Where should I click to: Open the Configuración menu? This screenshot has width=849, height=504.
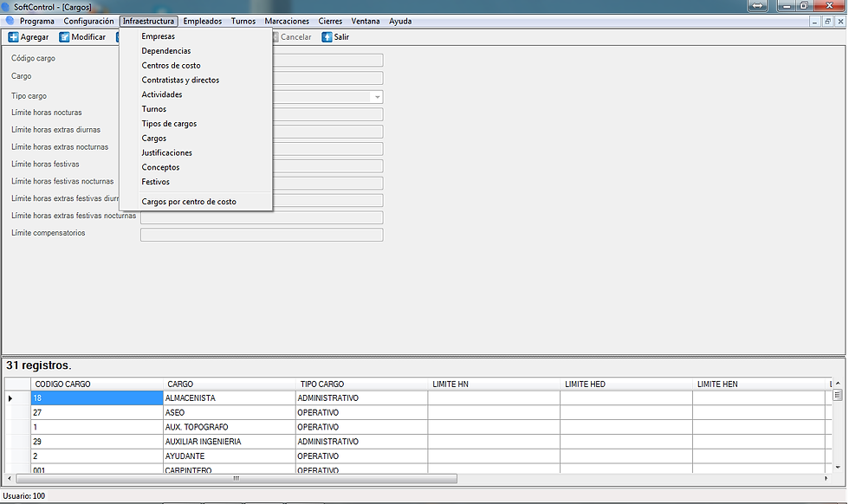point(88,21)
